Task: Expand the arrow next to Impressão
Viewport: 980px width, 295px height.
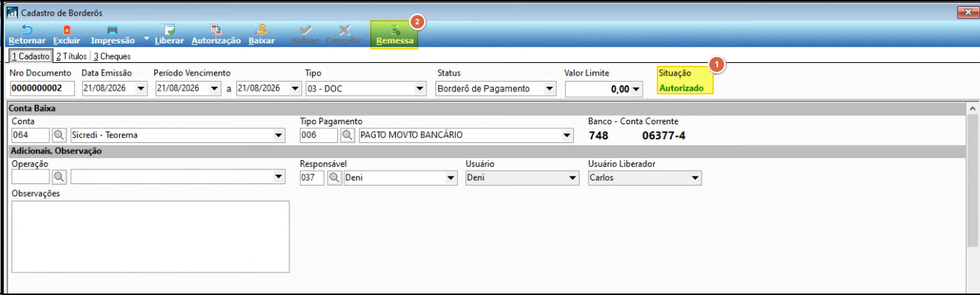Action: (x=147, y=37)
